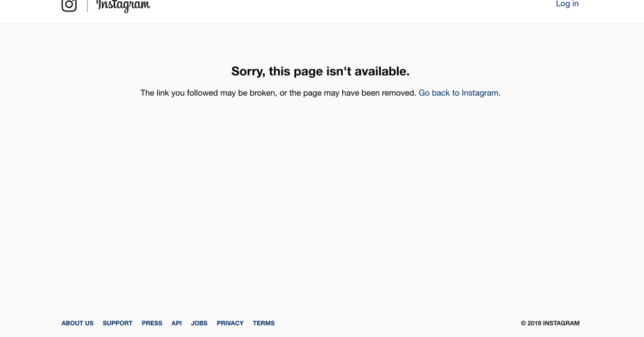644x337 pixels.
Task: Open the JOBS footer link
Action: tap(199, 323)
